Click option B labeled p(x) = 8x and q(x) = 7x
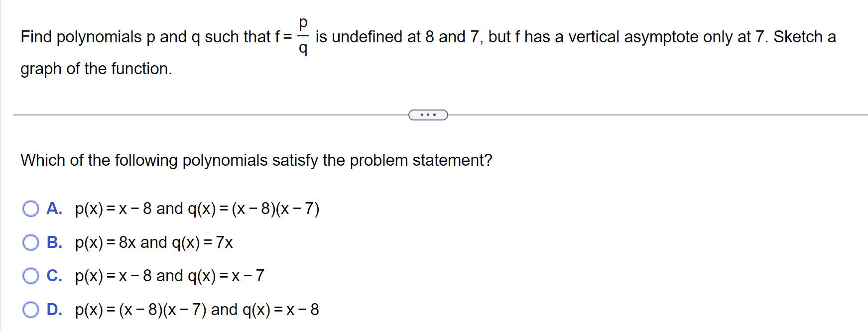This screenshot has width=868, height=331. click(x=153, y=243)
